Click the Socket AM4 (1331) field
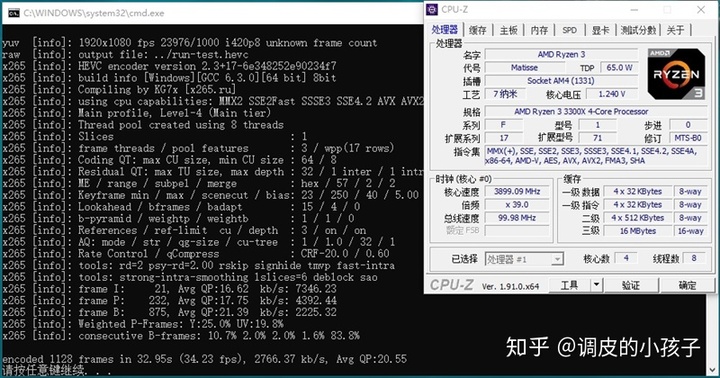Screen dimensions: 720x378 point(561,81)
